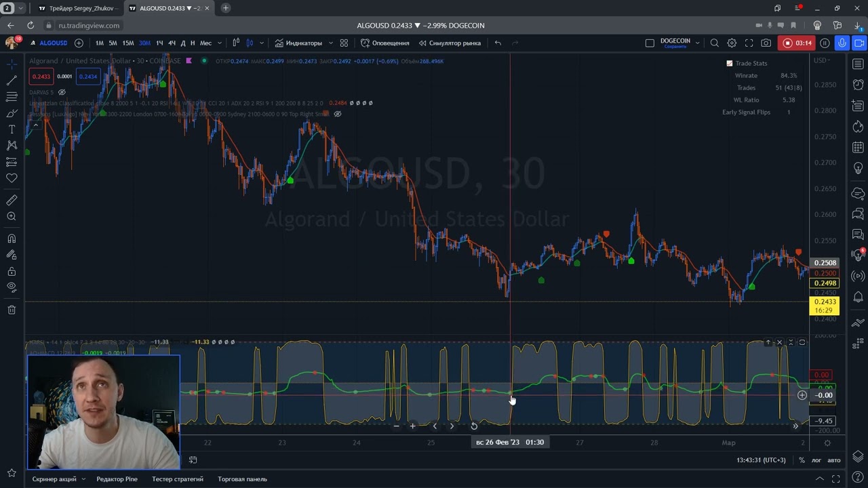Open the notifications bell in the right sidebar
The width and height of the screenshot is (868, 488).
[x=858, y=297]
